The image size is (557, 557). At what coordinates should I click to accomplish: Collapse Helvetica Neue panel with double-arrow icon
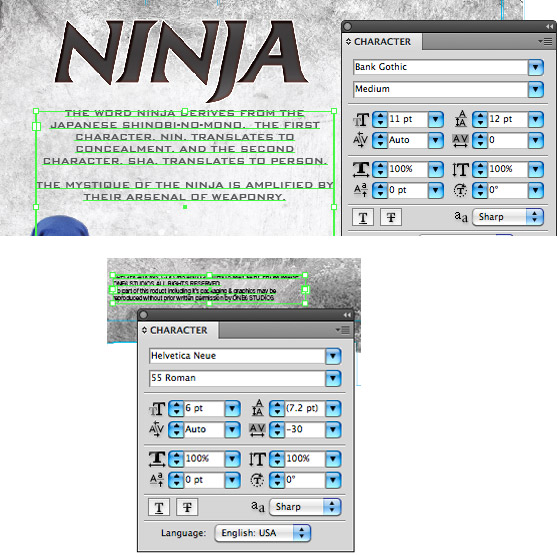point(347,315)
